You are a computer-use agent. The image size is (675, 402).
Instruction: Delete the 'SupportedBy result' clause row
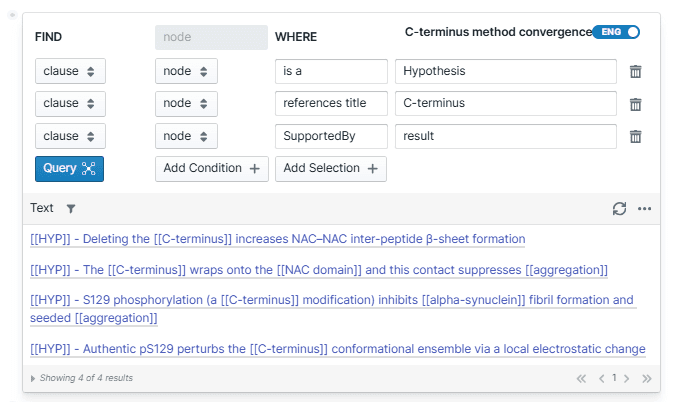pos(635,136)
